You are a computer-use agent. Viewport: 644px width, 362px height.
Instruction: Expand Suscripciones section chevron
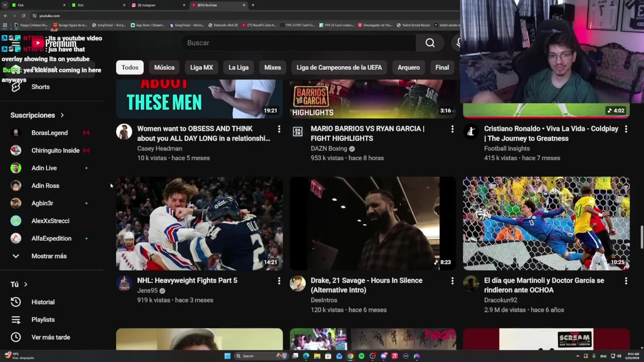[62, 116]
